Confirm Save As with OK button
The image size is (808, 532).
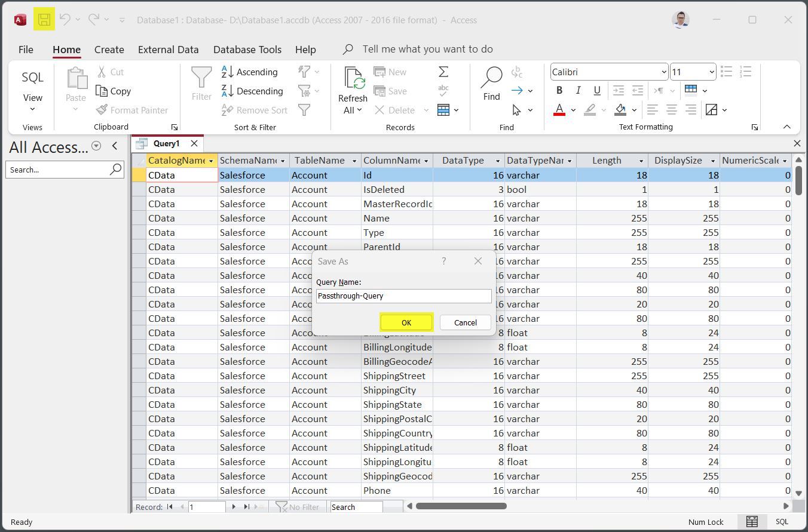[406, 322]
